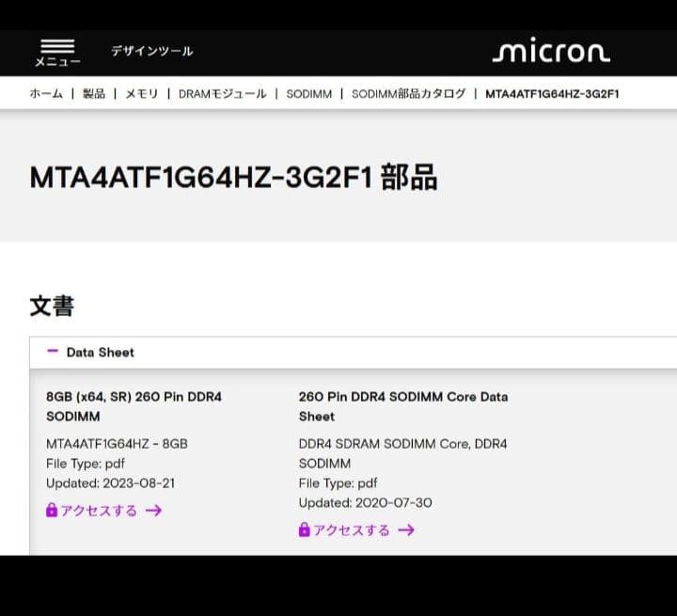Click アクセスする link for 8GB SODIMM
677x616 pixels.
click(x=99, y=511)
